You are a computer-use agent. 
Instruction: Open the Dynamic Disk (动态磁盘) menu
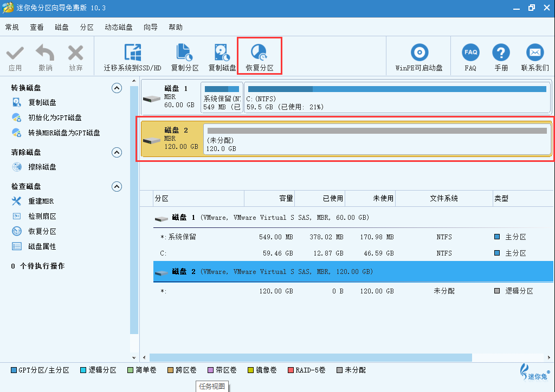click(x=119, y=27)
